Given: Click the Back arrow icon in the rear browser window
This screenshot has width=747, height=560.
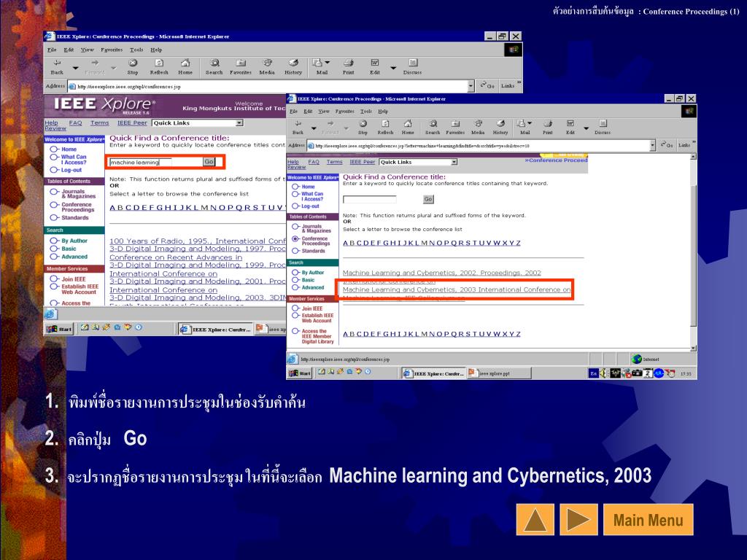Looking at the screenshot, I should click(57, 63).
